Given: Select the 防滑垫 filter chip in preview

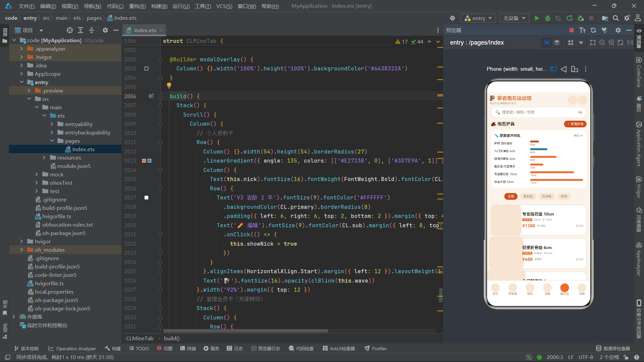Looking at the screenshot, I should click(547, 196).
